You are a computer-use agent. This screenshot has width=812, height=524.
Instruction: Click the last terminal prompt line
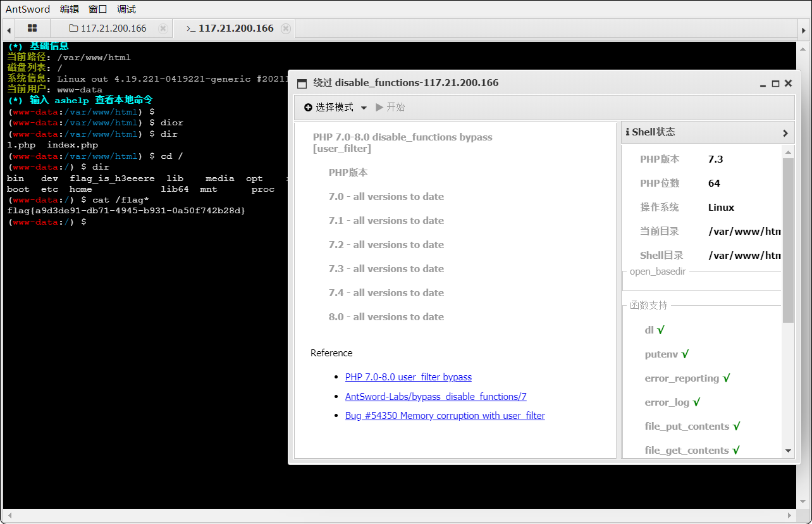click(x=47, y=222)
